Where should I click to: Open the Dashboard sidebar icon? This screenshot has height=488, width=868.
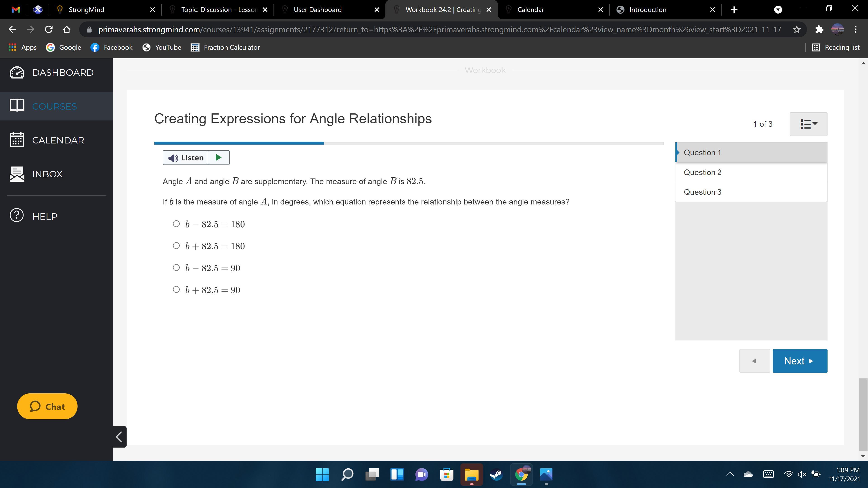coord(17,72)
